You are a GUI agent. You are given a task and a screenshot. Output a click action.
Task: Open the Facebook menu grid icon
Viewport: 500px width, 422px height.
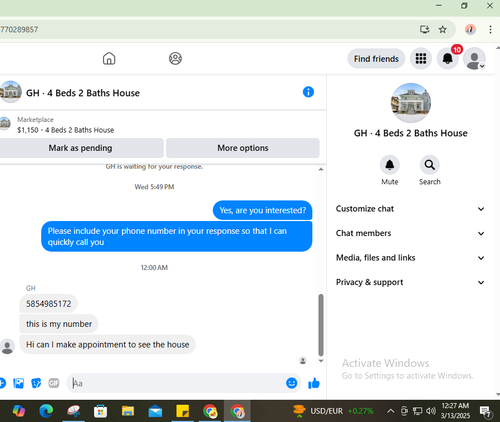coord(421,59)
